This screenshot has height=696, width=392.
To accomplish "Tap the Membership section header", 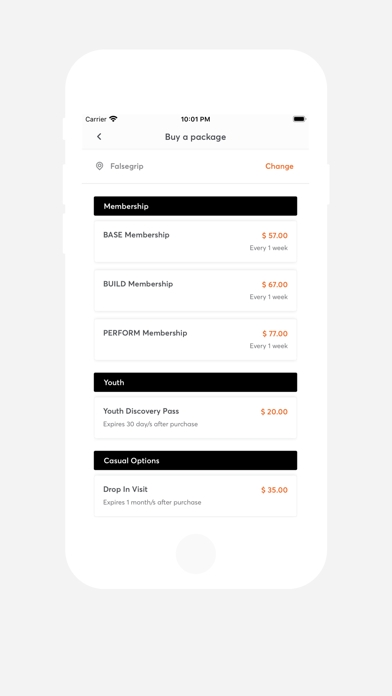I will click(195, 206).
